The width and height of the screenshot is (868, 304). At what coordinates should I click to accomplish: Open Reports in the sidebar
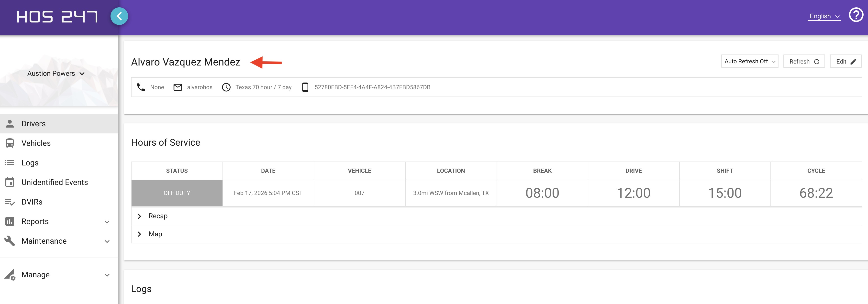59,221
